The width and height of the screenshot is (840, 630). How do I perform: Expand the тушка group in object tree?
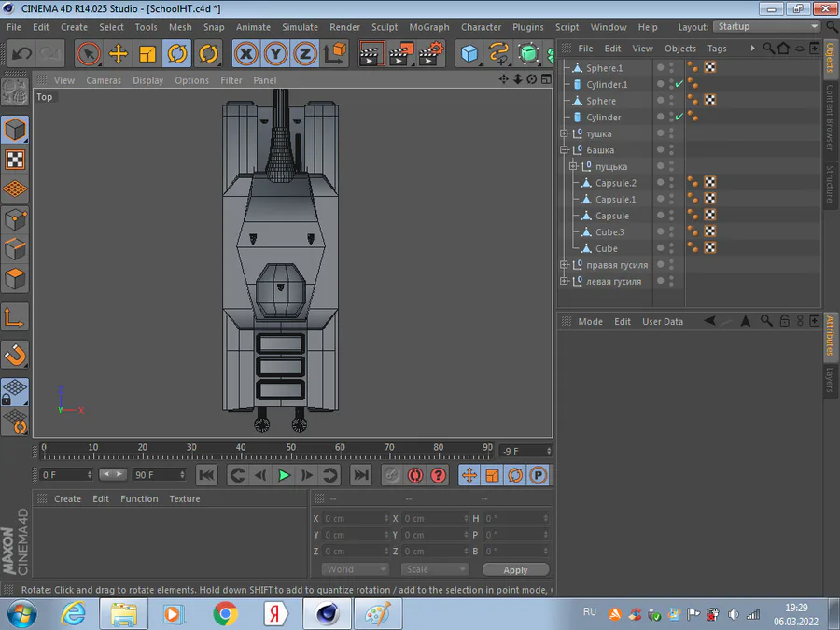tap(565, 133)
